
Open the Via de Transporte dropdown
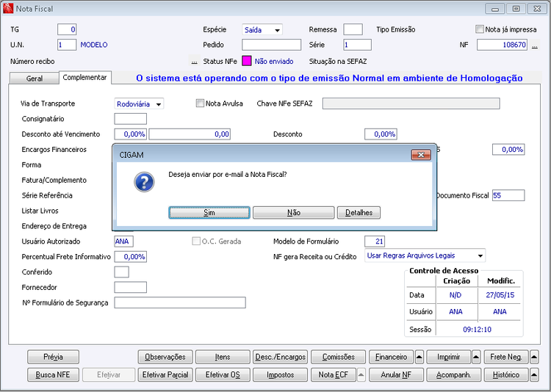pyautogui.click(x=139, y=104)
